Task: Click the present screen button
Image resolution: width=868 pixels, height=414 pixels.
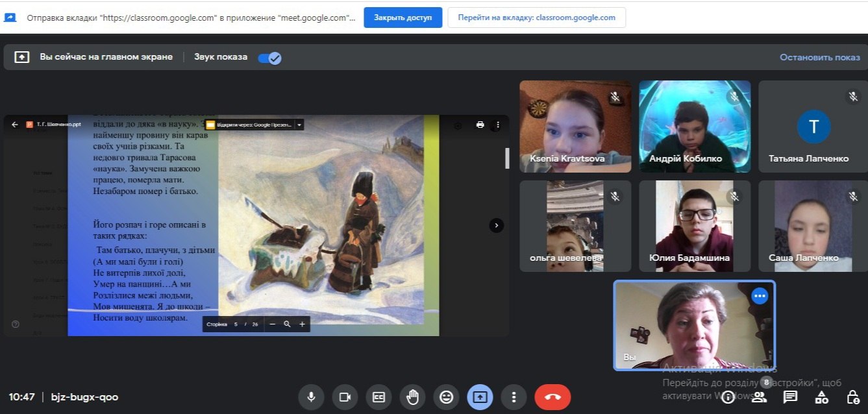Action: click(x=480, y=396)
